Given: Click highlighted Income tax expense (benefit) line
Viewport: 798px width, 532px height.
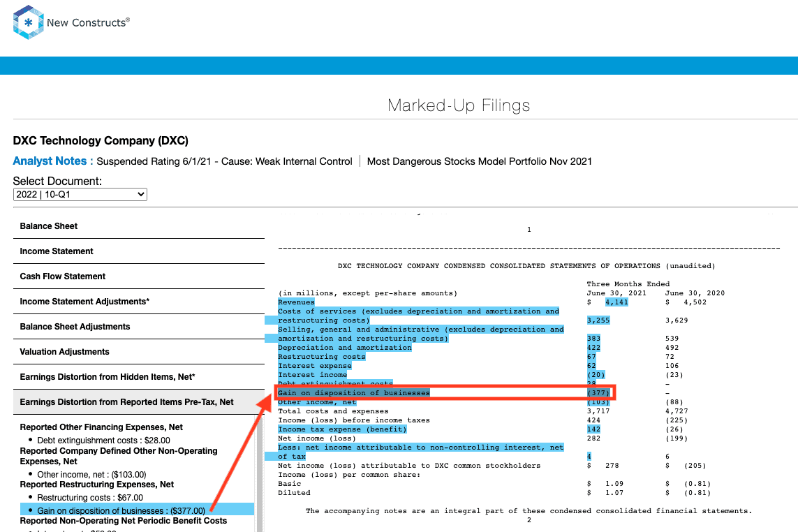Looking at the screenshot, I should 343,429.
